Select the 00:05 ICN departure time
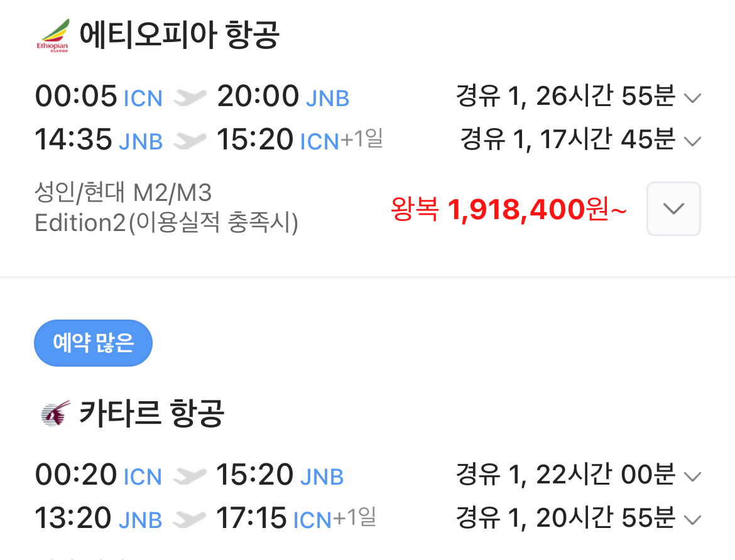Image resolution: width=735 pixels, height=560 pixels. point(99,97)
